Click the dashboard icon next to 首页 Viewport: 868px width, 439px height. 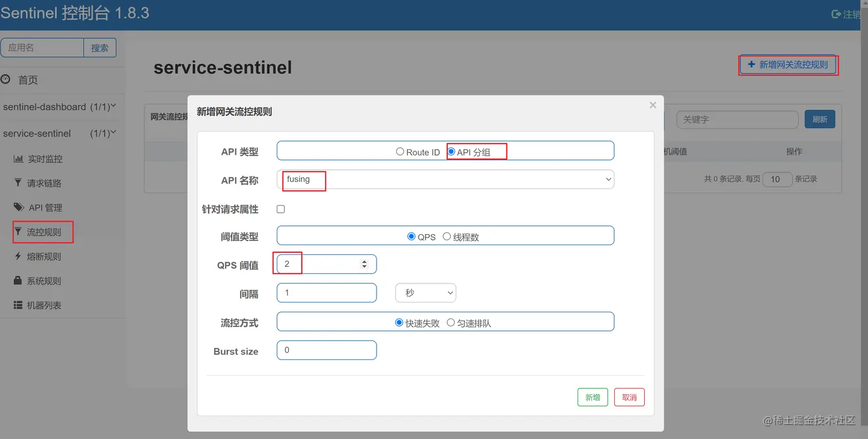tap(6, 79)
